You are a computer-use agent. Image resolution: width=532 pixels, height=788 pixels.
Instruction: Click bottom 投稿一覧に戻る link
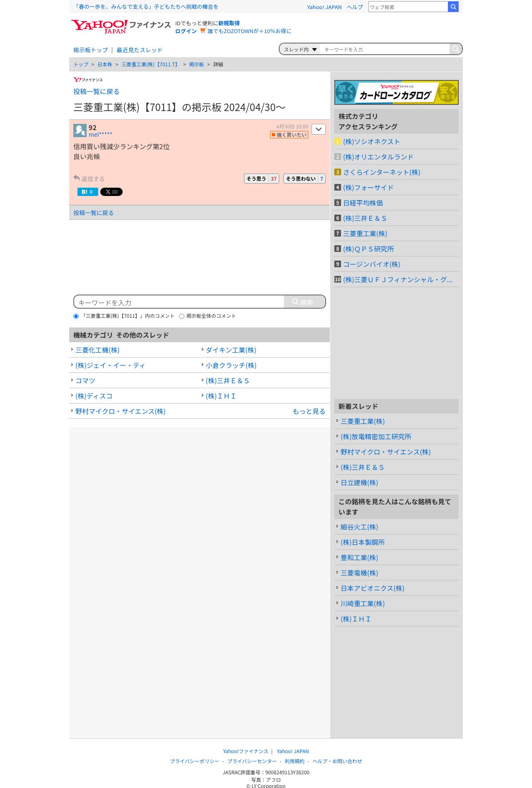tap(93, 213)
